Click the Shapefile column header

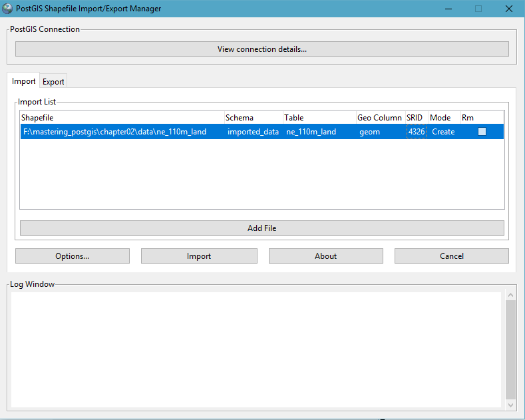tap(122, 118)
